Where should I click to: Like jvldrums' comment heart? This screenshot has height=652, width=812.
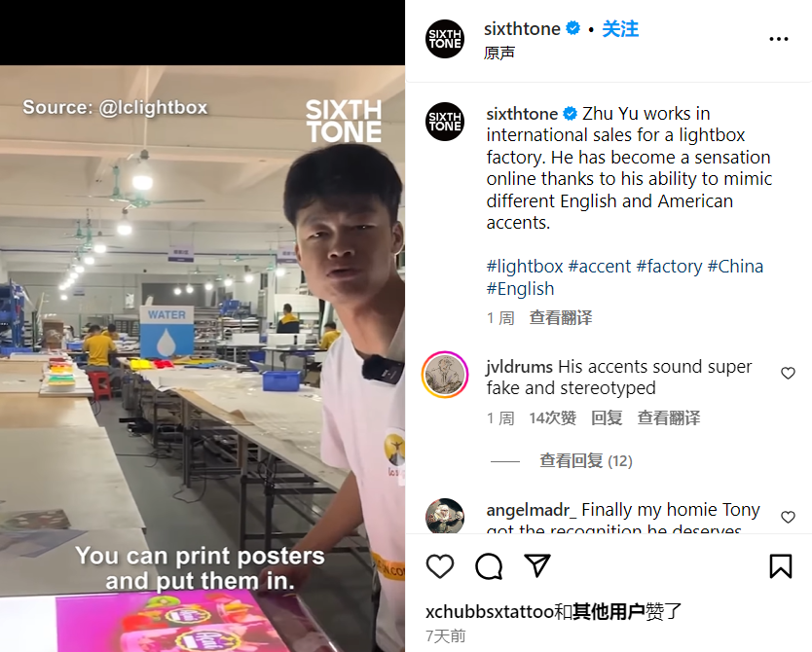point(788,373)
